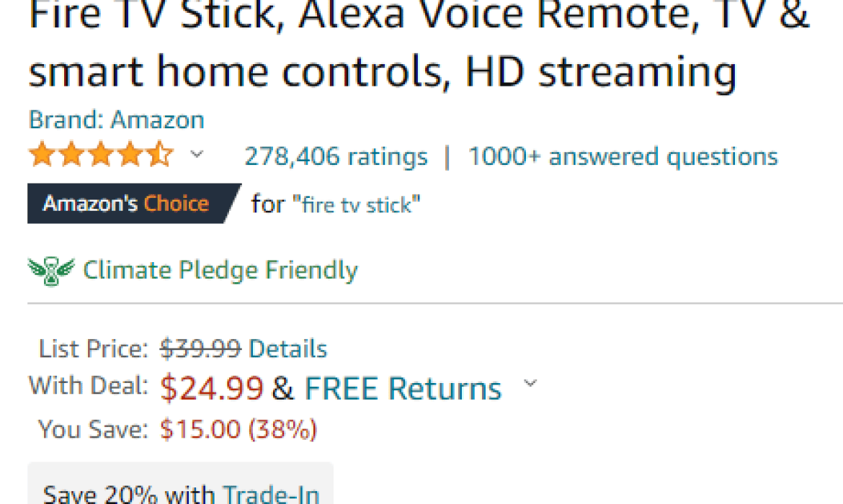Open the Trade-In link
843x504 pixels.
pos(271,494)
